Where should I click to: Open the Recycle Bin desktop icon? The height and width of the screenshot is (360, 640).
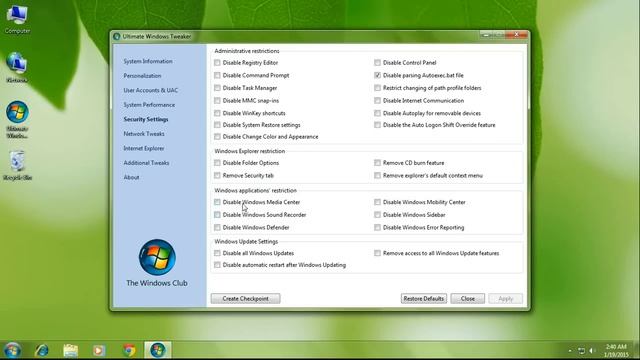point(17,165)
